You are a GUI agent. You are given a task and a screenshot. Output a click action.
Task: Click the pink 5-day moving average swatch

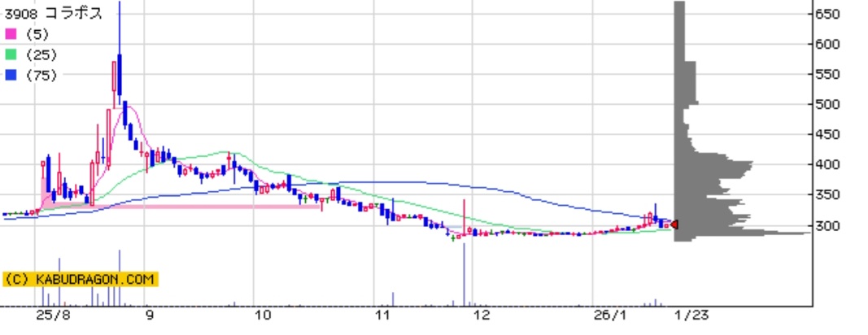coord(11,34)
